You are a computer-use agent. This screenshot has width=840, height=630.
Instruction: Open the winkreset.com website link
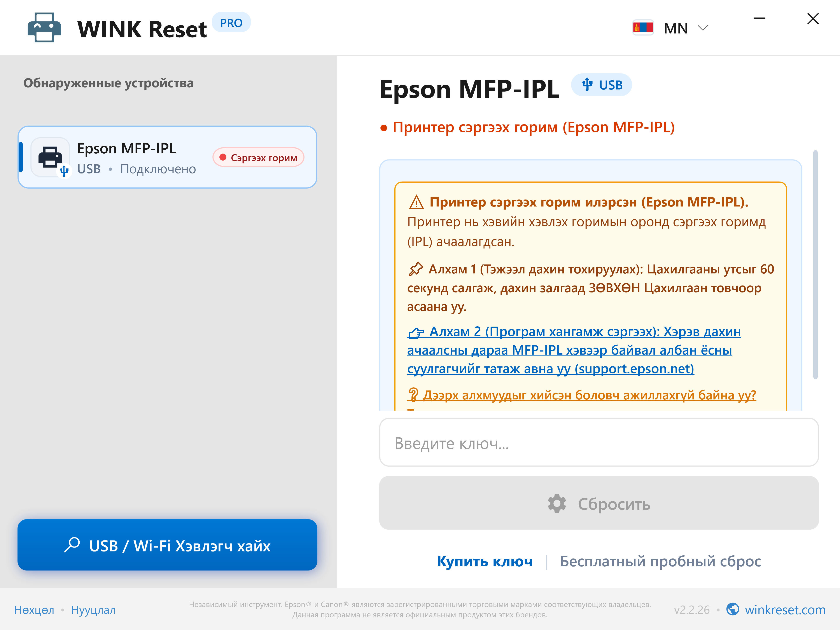[785, 609]
